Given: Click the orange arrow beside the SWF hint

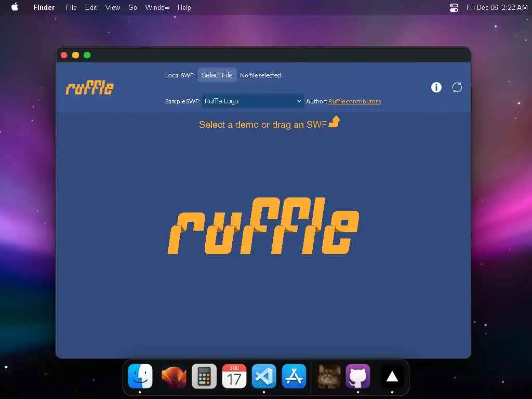Looking at the screenshot, I should pos(335,122).
